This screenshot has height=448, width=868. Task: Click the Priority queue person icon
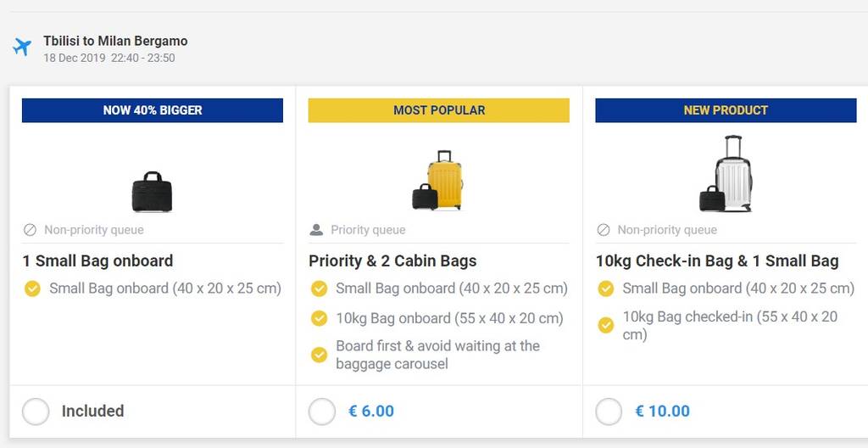pyautogui.click(x=317, y=230)
